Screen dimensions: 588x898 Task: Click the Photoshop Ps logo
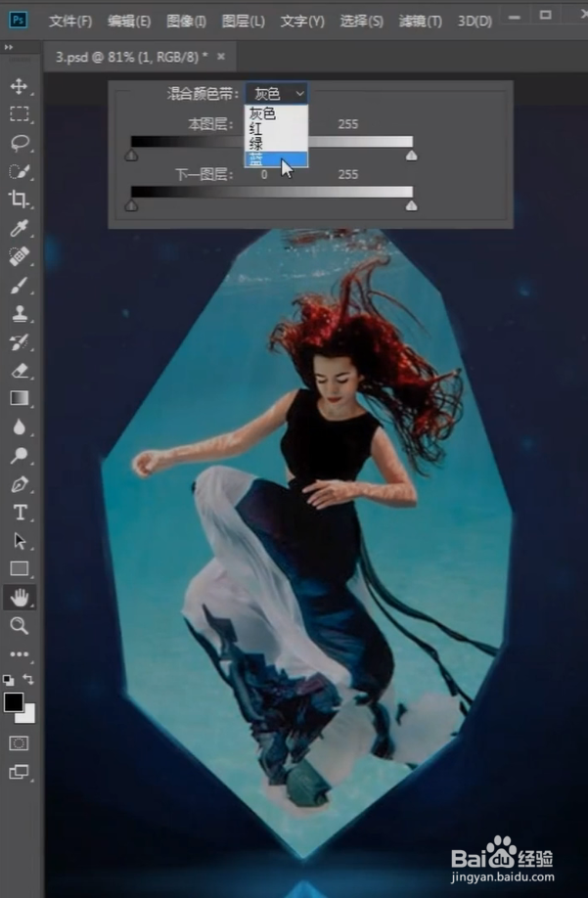19,20
